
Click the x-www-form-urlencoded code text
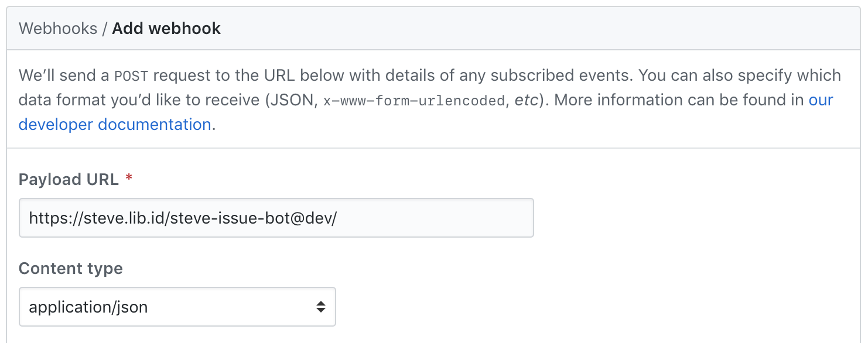click(414, 101)
